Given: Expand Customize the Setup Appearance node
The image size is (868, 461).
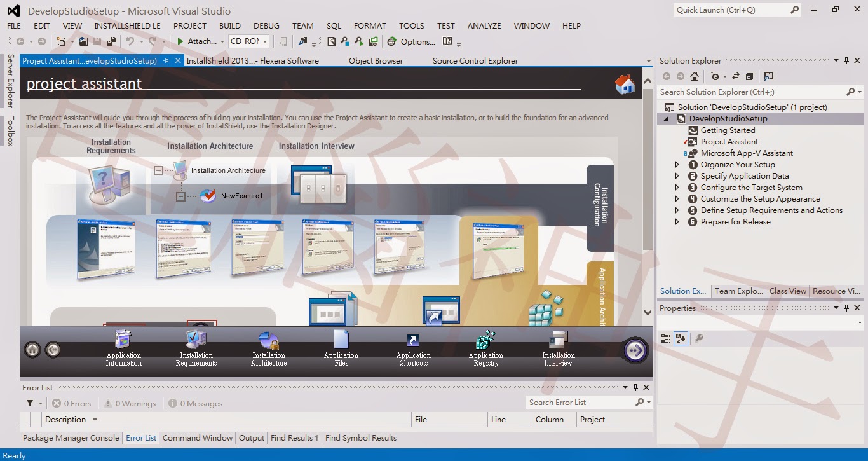Looking at the screenshot, I should (677, 199).
